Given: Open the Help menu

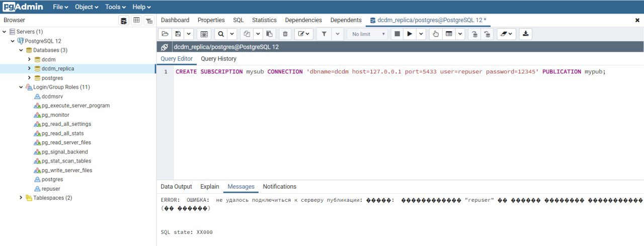Looking at the screenshot, I should click(141, 7).
